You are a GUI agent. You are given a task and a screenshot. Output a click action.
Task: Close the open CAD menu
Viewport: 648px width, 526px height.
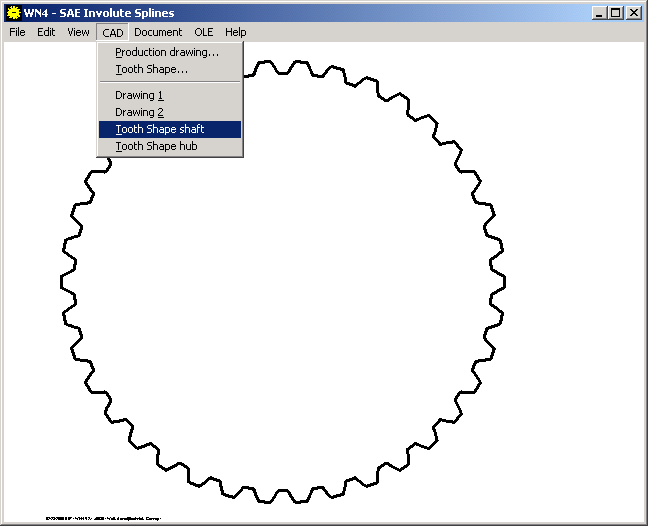click(x=112, y=32)
